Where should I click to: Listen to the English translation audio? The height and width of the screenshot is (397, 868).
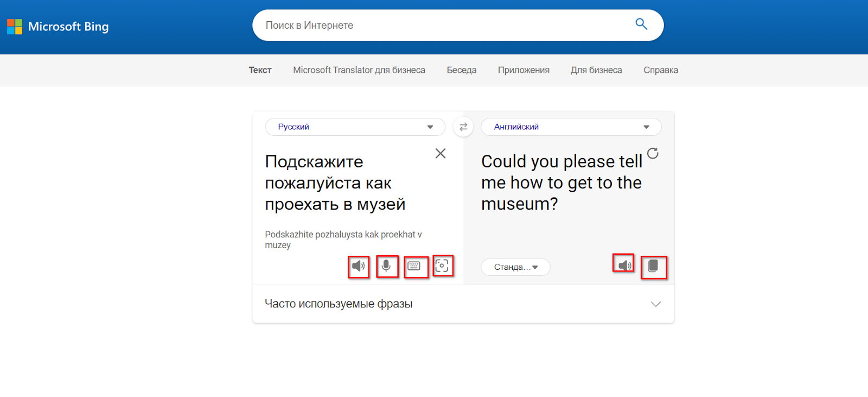pyautogui.click(x=624, y=265)
